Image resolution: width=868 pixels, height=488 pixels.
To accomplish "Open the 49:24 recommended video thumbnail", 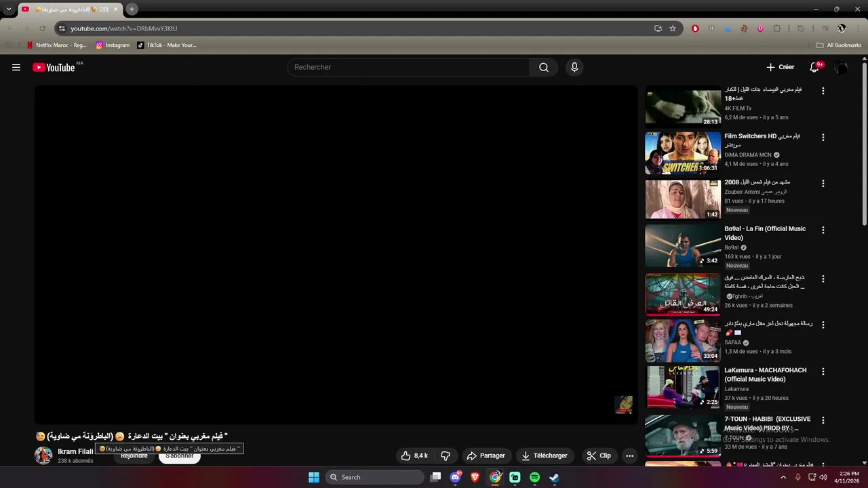I will 683,294.
